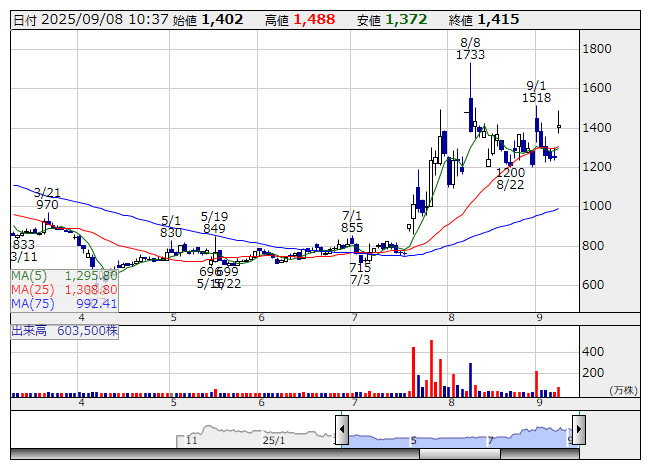653x470 pixels.
Task: Click the 9/1 1518 high label
Action: (x=537, y=92)
